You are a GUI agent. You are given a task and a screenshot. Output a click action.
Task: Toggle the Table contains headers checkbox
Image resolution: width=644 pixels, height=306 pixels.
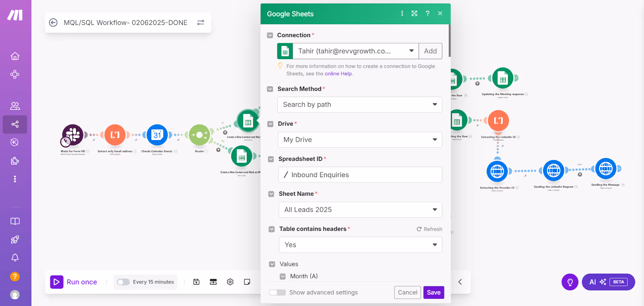272,229
